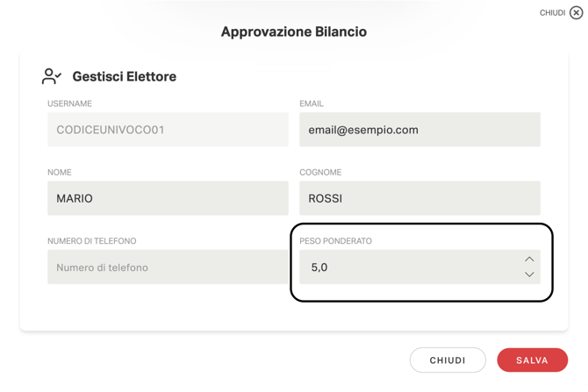This screenshot has height=392, width=588.
Task: Click the EMAIL label above the field
Action: click(x=312, y=103)
